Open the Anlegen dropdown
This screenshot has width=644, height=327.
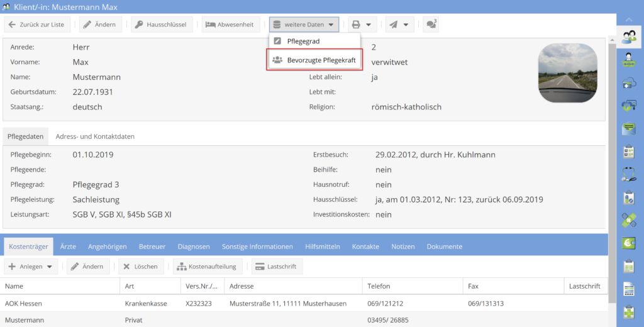[x=31, y=267]
